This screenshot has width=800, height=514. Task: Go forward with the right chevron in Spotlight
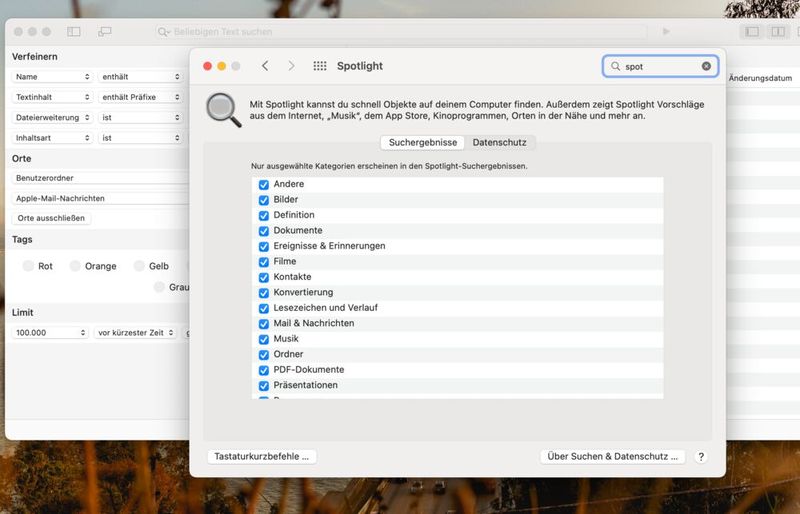tap(291, 66)
